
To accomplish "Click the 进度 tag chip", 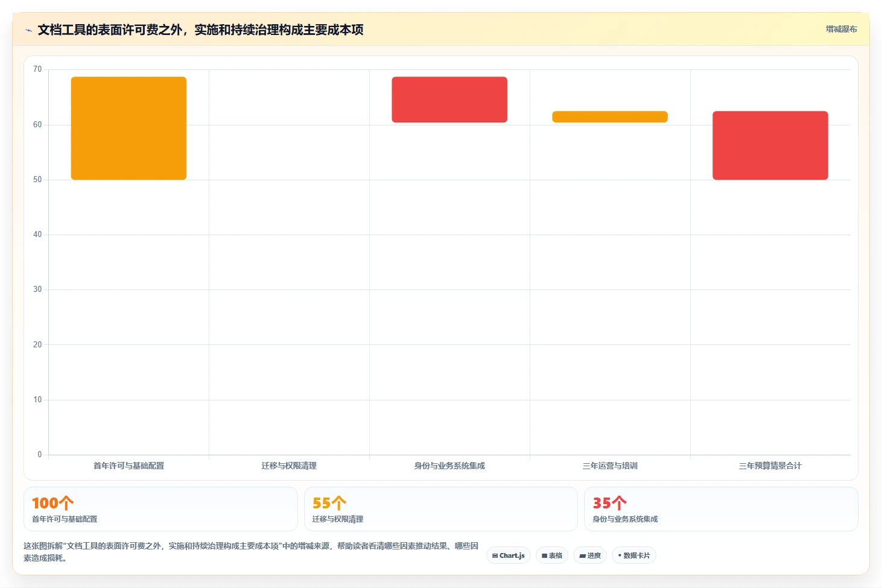I will [590, 555].
